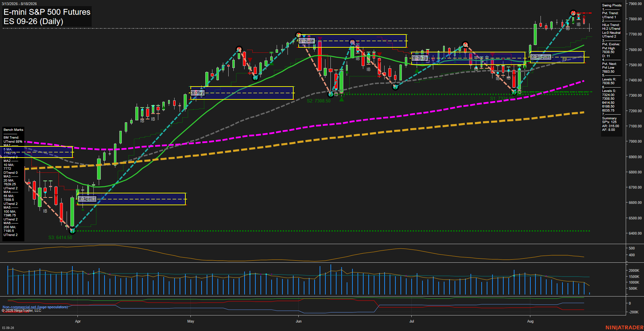Open the 'Bench Marks' panel header
This screenshot has height=331, width=644.
coord(14,130)
